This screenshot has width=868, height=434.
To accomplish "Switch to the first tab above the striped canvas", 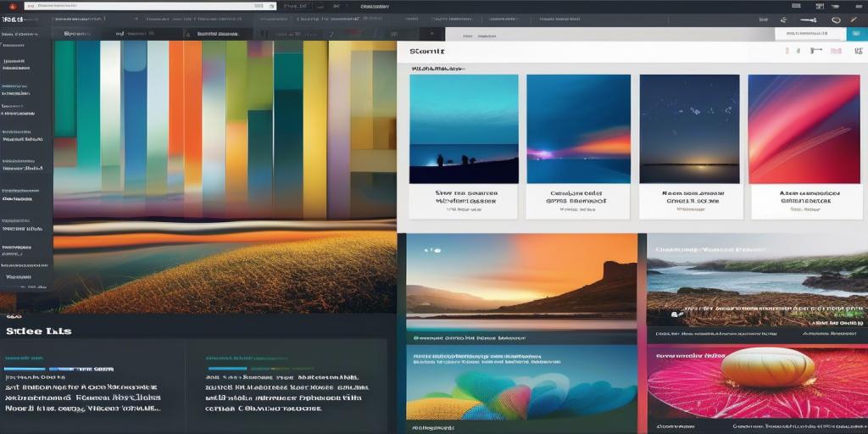I will 77,35.
